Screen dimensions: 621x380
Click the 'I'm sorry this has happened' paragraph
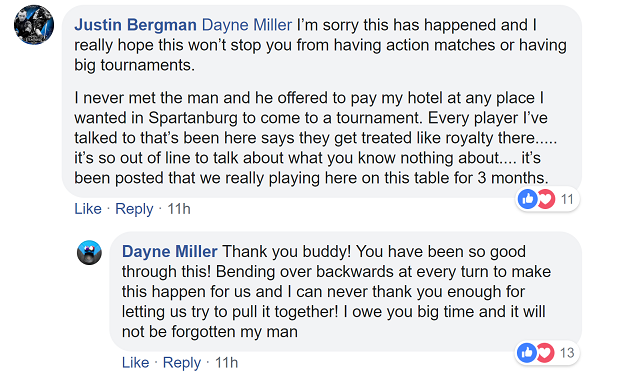[320, 45]
